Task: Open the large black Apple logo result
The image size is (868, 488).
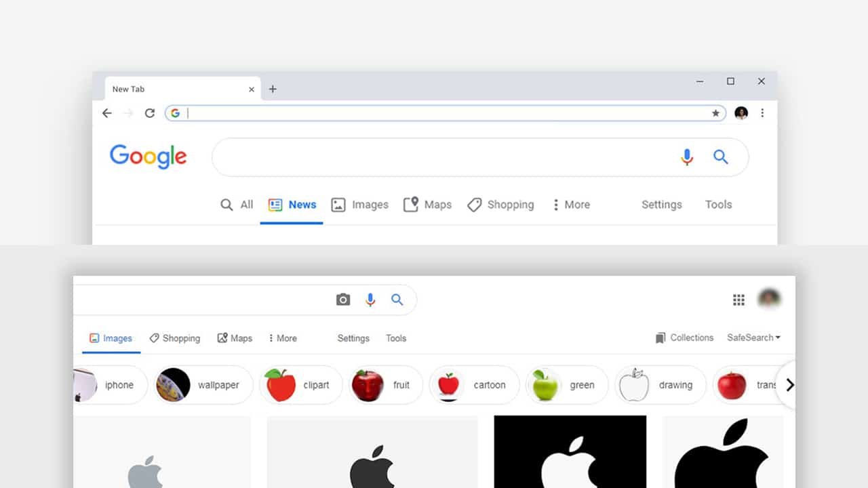Action: (x=723, y=452)
